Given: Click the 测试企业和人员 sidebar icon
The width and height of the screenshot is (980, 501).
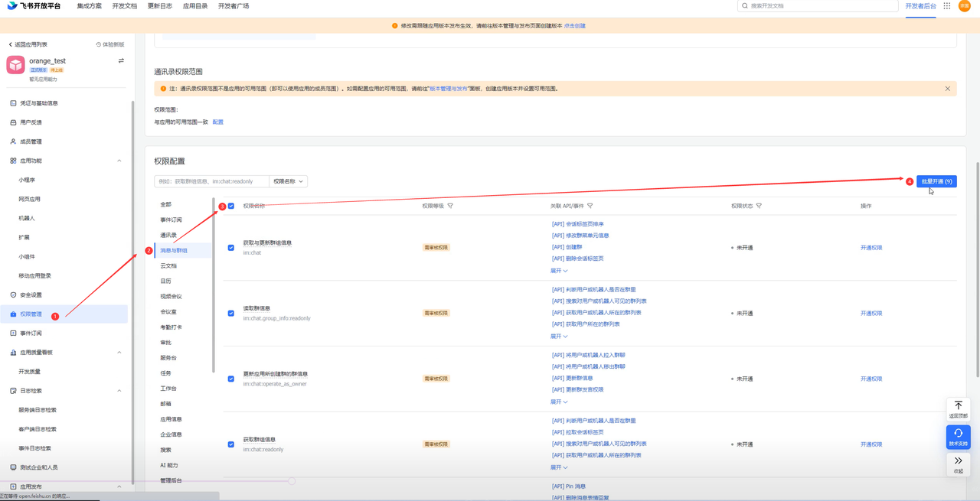Looking at the screenshot, I should (13, 467).
